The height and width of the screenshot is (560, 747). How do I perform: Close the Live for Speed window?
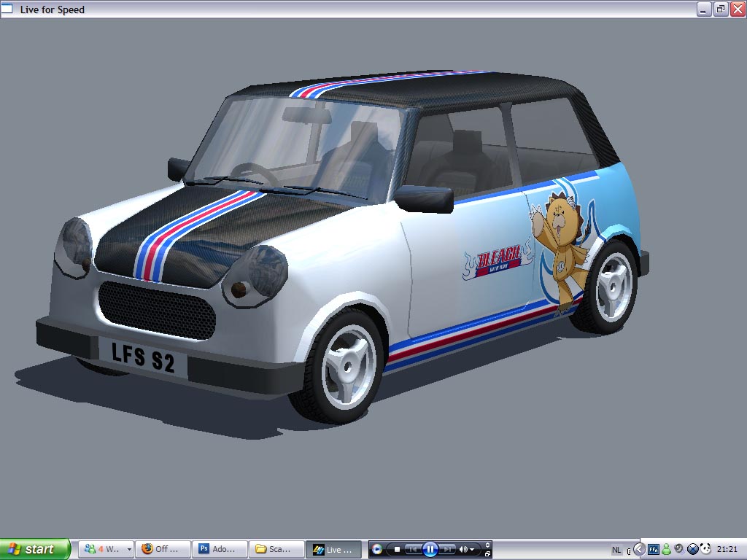tap(738, 9)
